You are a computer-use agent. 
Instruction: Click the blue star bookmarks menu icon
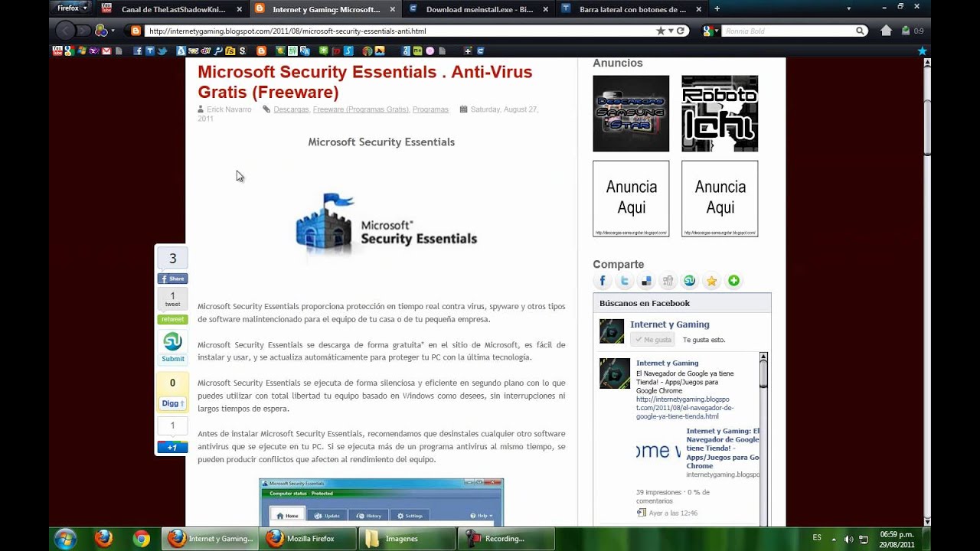(922, 51)
